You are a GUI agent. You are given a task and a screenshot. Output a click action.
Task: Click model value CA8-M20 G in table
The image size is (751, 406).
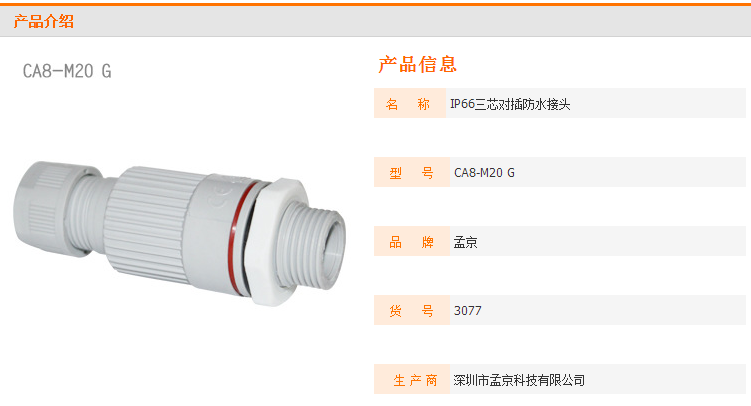(484, 173)
